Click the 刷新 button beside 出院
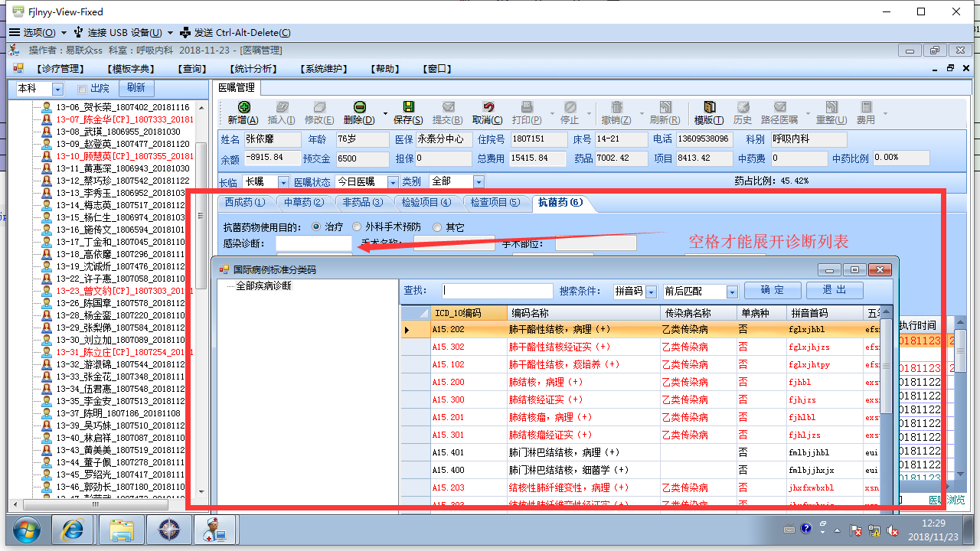The image size is (980, 551). click(136, 89)
